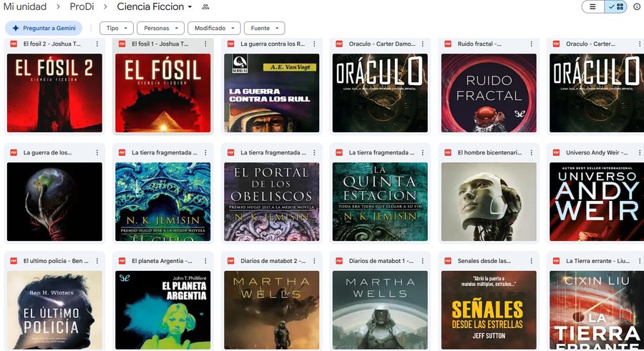Open three-dot menu for El planeta Argentia file
This screenshot has width=644, height=351.
(x=205, y=261)
